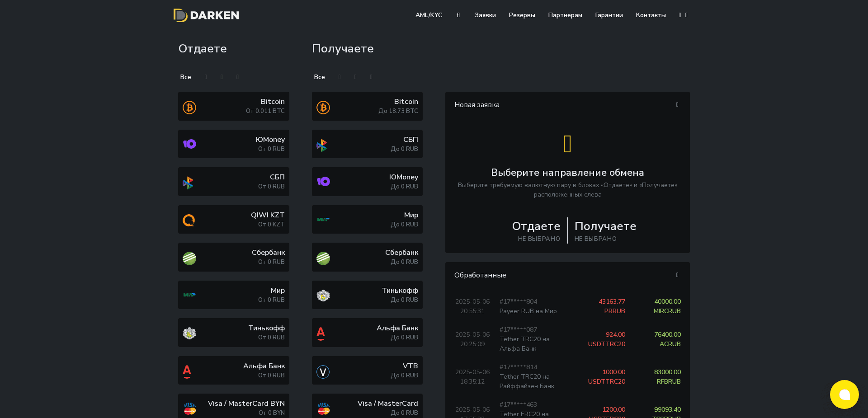The width and height of the screenshot is (868, 418).
Task: Select the VTB icon under Получаете
Action: point(323,371)
